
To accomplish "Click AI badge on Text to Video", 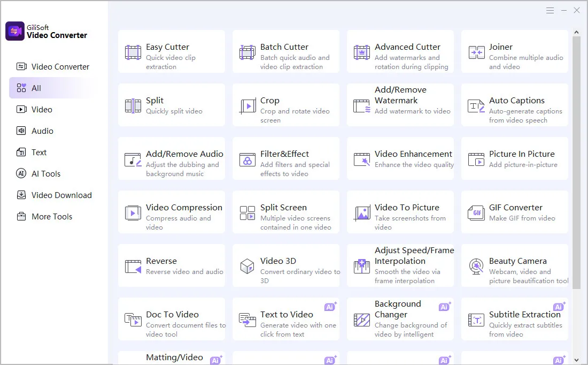I will click(x=330, y=307).
